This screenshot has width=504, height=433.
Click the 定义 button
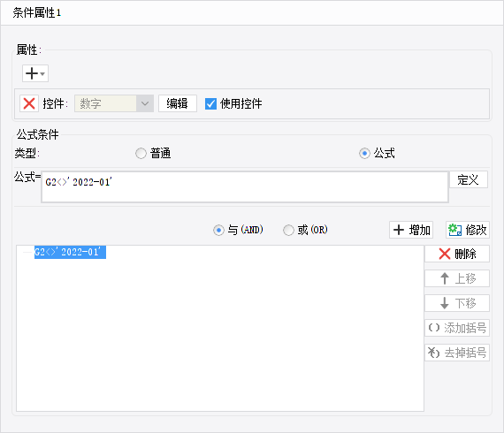click(469, 179)
